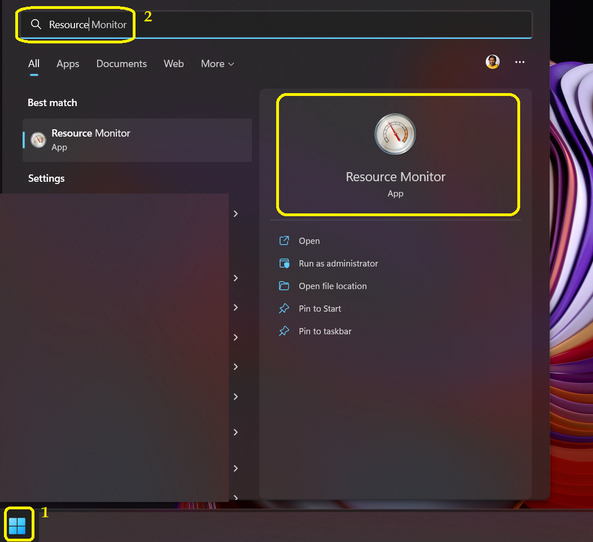Click the Open action
This screenshot has height=542, width=593.
pos(309,241)
